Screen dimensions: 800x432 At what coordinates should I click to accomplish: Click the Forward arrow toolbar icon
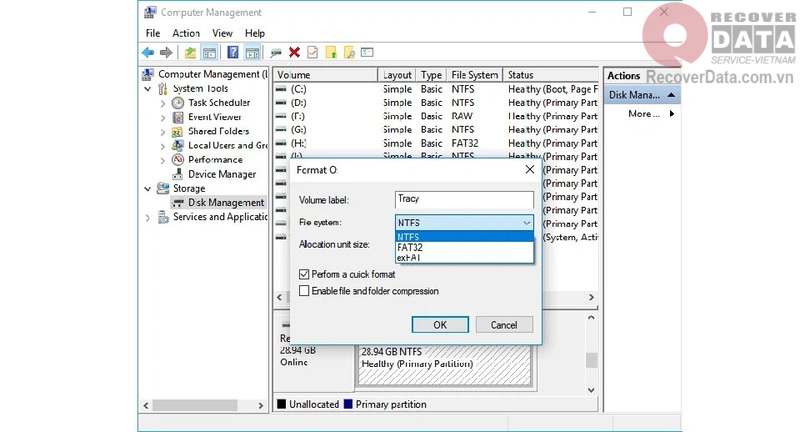click(x=166, y=52)
